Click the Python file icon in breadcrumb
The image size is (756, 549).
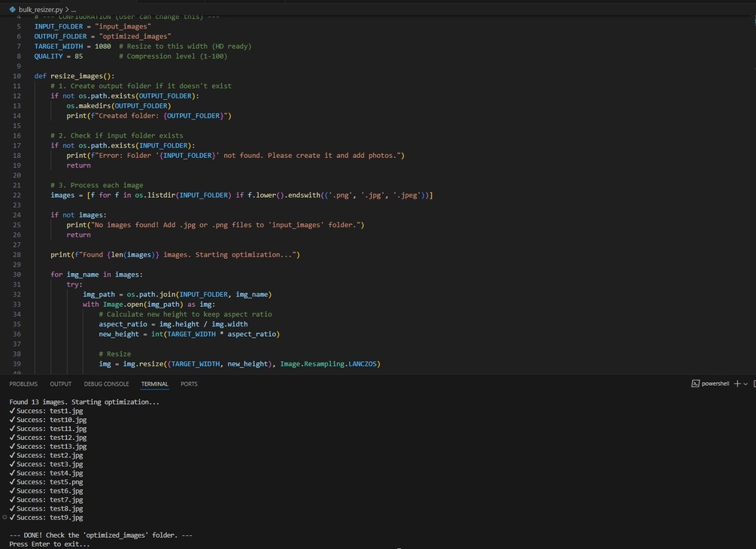coord(13,9)
